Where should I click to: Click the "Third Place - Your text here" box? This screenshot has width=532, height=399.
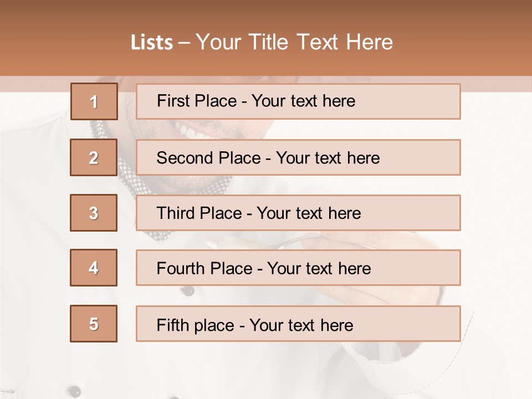298,213
